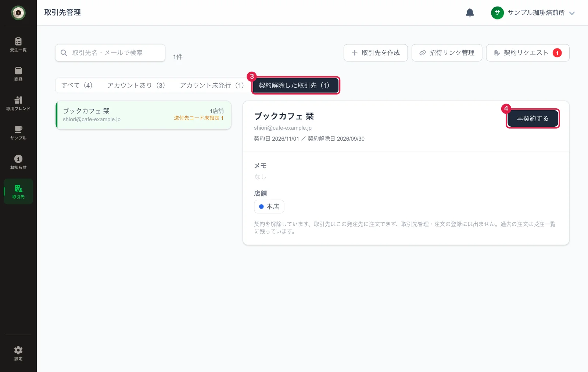Select the ブックカフェ 栞 list card
This screenshot has width=588, height=372.
(143, 115)
